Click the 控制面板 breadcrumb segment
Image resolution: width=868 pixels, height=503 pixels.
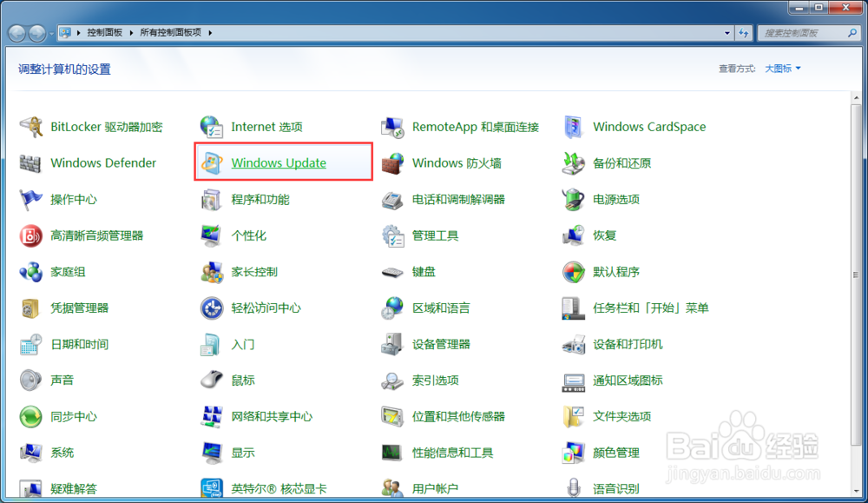point(105,33)
